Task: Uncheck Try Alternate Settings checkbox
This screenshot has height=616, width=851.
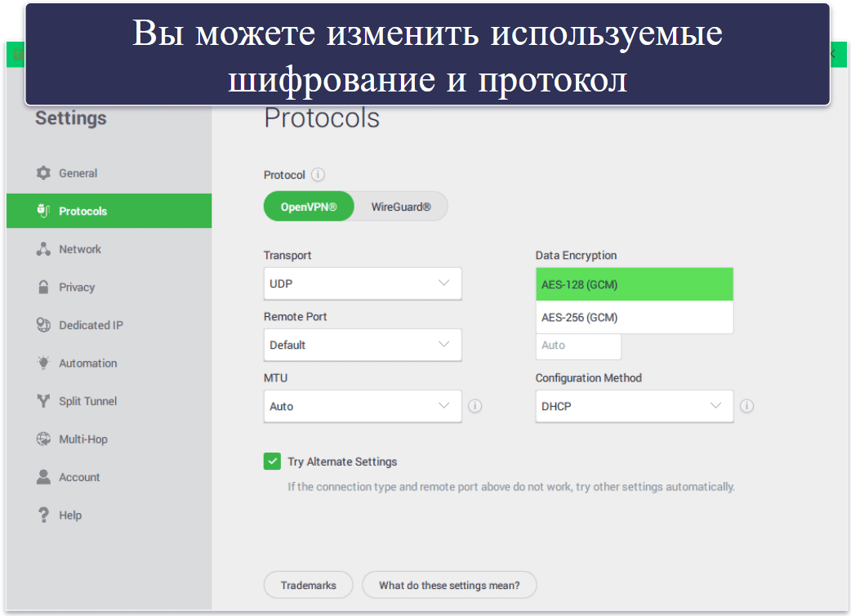Action: point(273,462)
